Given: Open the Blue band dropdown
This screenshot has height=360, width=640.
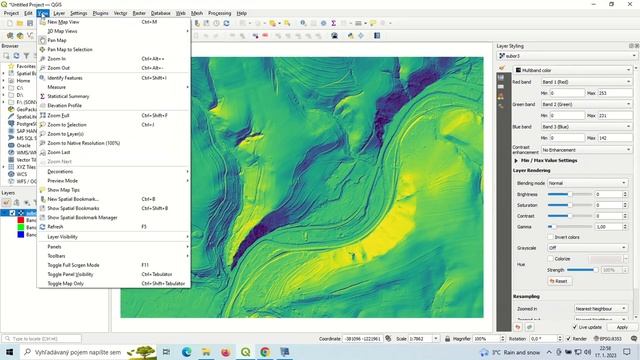Looking at the screenshot, I should tap(586, 127).
